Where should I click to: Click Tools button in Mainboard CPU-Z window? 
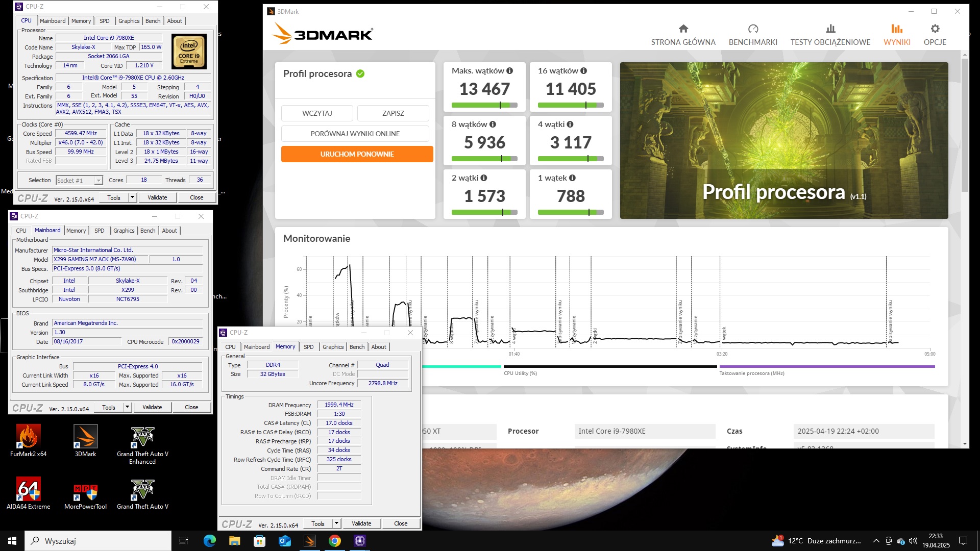[108, 407]
